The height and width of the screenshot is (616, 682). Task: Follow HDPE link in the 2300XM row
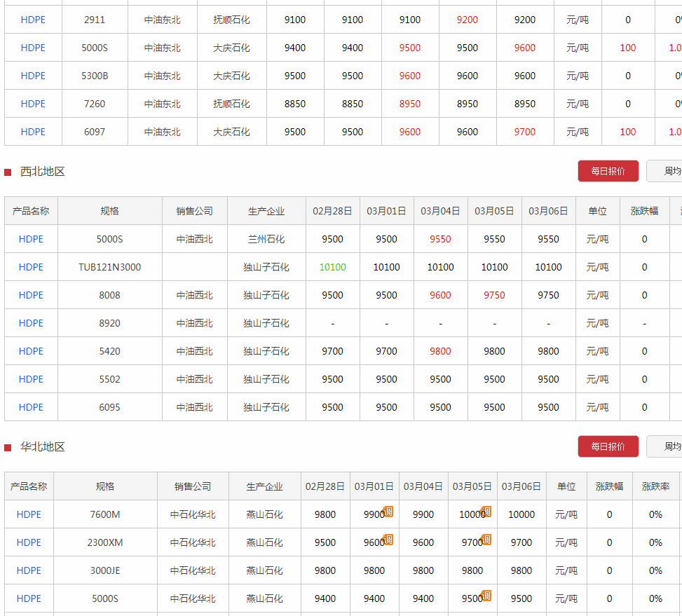[29, 542]
